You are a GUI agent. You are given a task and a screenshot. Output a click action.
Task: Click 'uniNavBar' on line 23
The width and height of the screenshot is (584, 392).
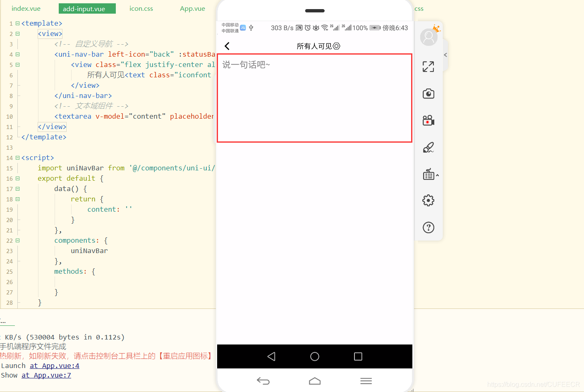(89, 251)
